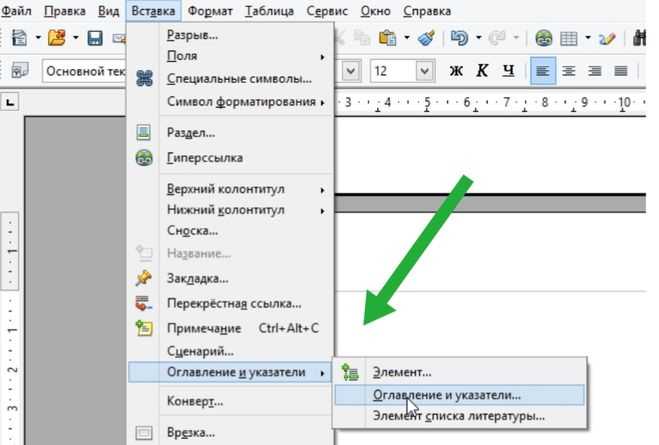Click the Special characters icon in menu
659x445 pixels.
tap(145, 79)
